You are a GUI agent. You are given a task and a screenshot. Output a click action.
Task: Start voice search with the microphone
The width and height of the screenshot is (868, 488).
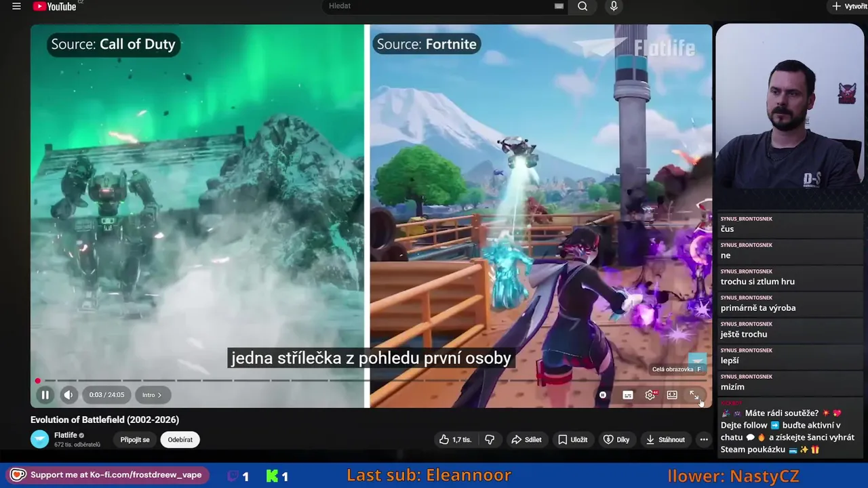click(614, 6)
